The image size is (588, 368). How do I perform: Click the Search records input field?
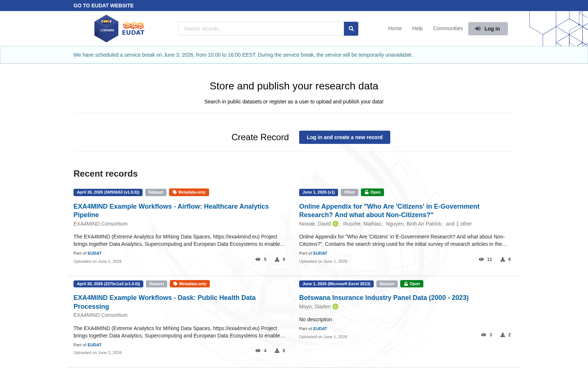click(x=261, y=29)
